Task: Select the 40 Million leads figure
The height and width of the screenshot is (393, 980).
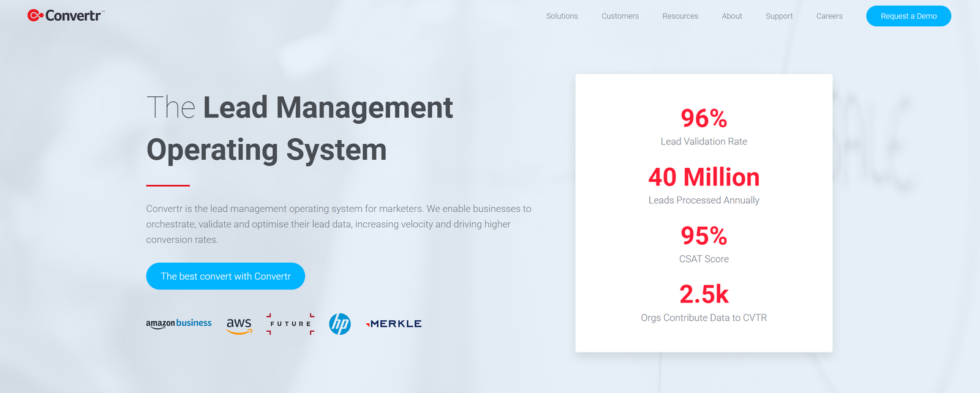Action: pyautogui.click(x=704, y=178)
